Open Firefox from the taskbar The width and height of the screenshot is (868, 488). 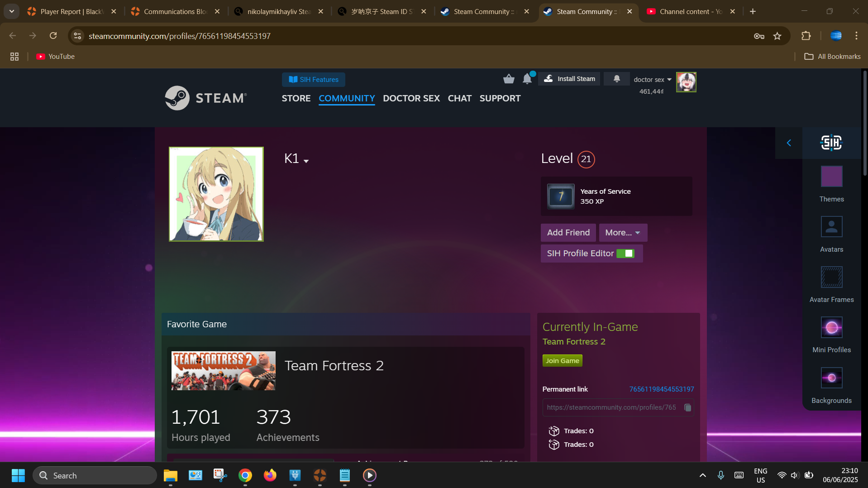tap(270, 475)
